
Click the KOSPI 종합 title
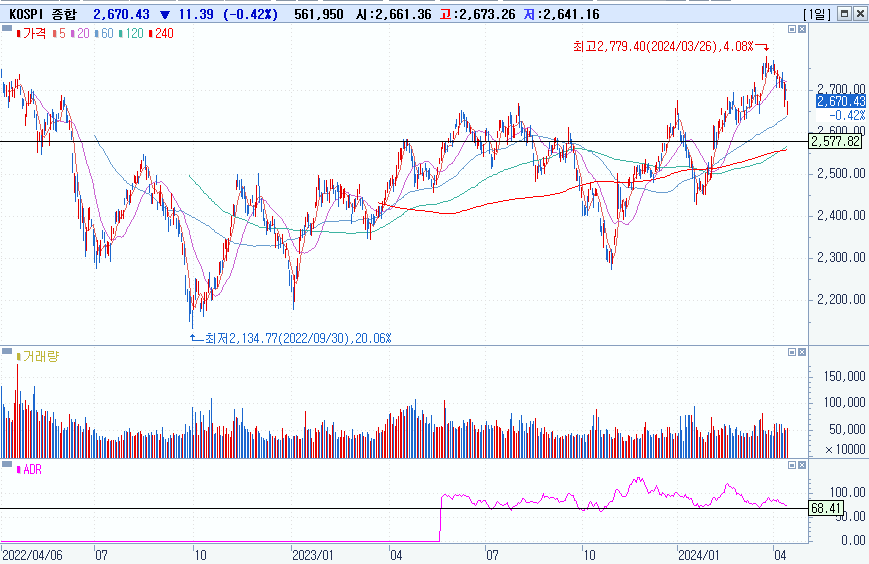(43, 14)
